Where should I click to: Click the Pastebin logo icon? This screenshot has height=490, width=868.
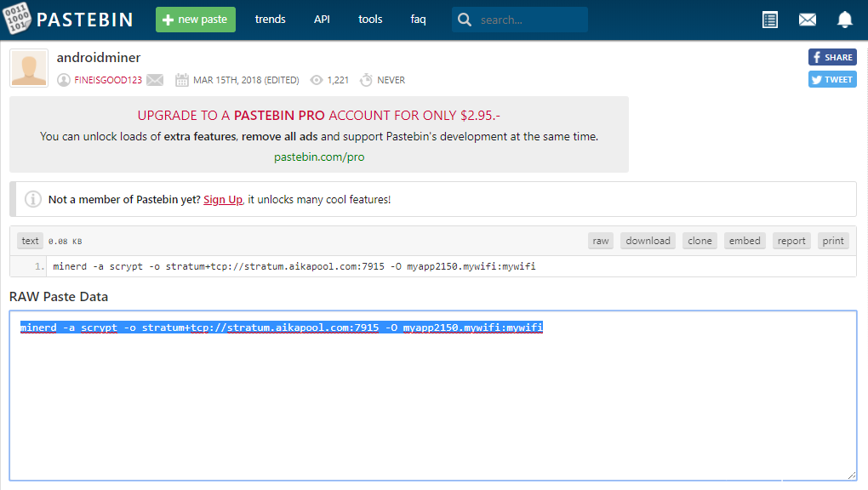click(x=17, y=19)
